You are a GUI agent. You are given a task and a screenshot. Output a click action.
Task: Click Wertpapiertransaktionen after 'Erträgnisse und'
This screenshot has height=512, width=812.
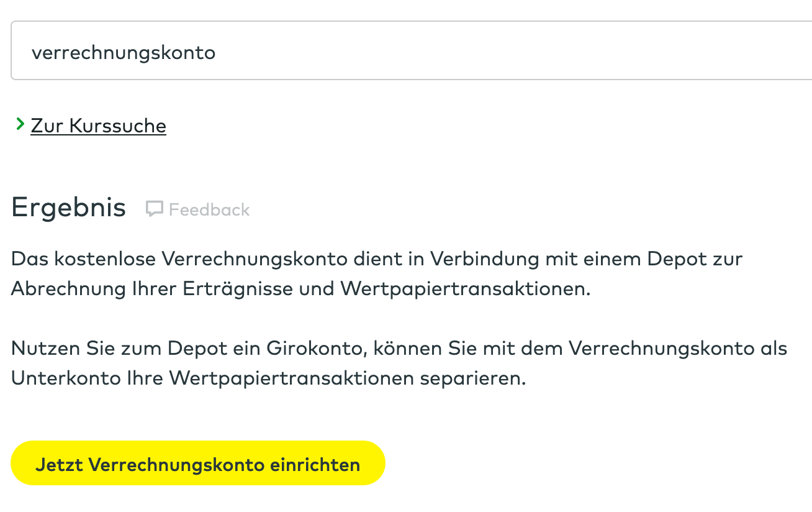(464, 289)
